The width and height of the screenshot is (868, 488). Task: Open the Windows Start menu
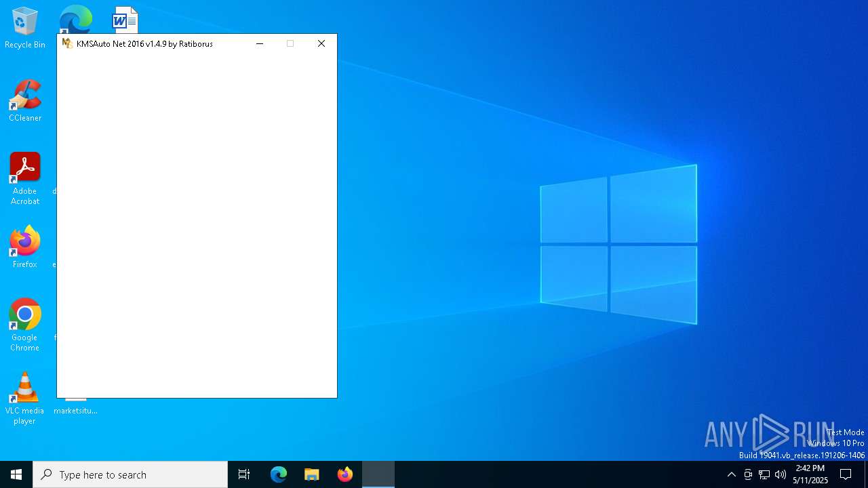[16, 474]
